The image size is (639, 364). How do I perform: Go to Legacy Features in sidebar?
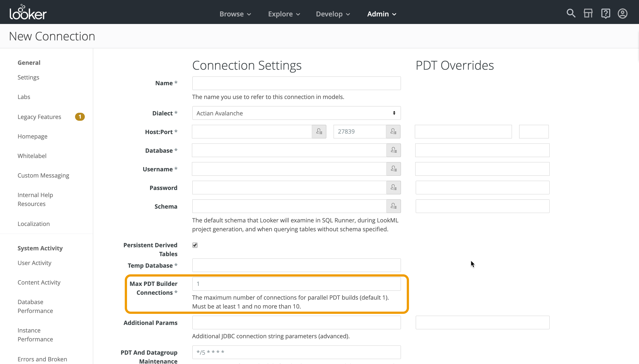point(39,117)
